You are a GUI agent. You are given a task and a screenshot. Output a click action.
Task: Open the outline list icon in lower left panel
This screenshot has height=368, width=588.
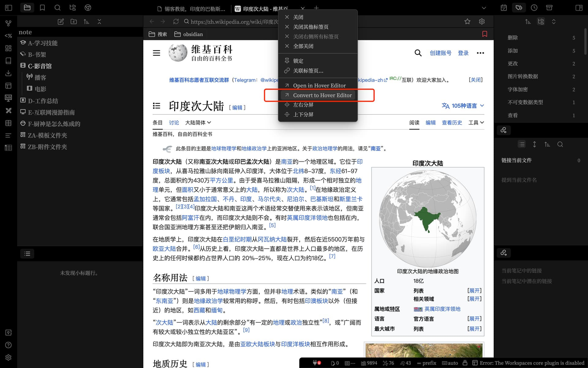pos(27,254)
